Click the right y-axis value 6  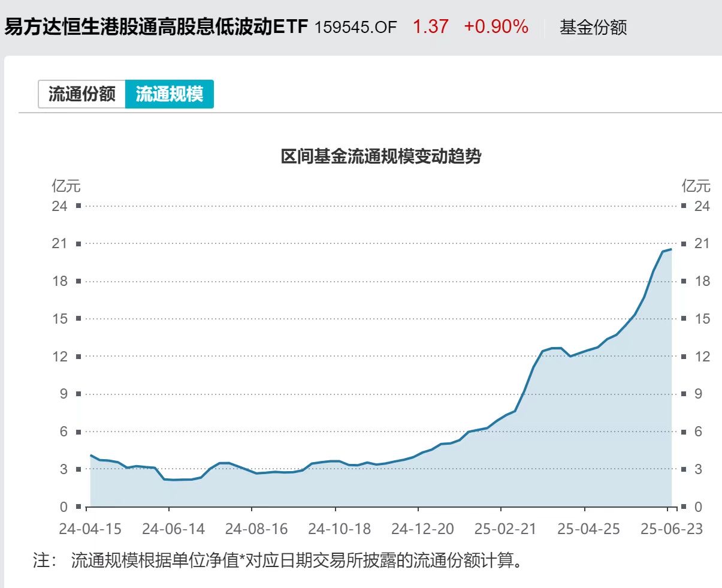[x=698, y=432]
